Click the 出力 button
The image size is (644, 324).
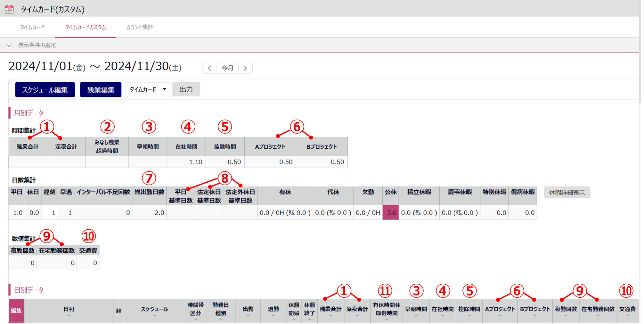(x=186, y=89)
